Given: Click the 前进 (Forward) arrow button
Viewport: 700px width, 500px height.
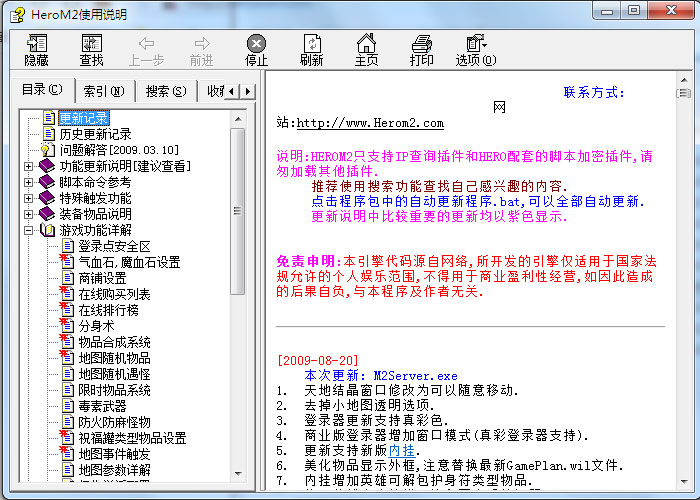Looking at the screenshot, I should 201,50.
